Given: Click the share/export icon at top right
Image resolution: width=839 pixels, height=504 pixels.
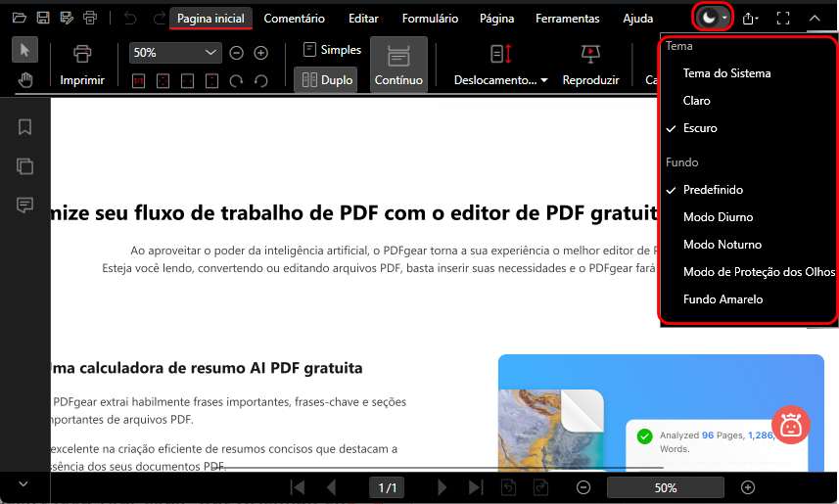Looking at the screenshot, I should pyautogui.click(x=750, y=19).
